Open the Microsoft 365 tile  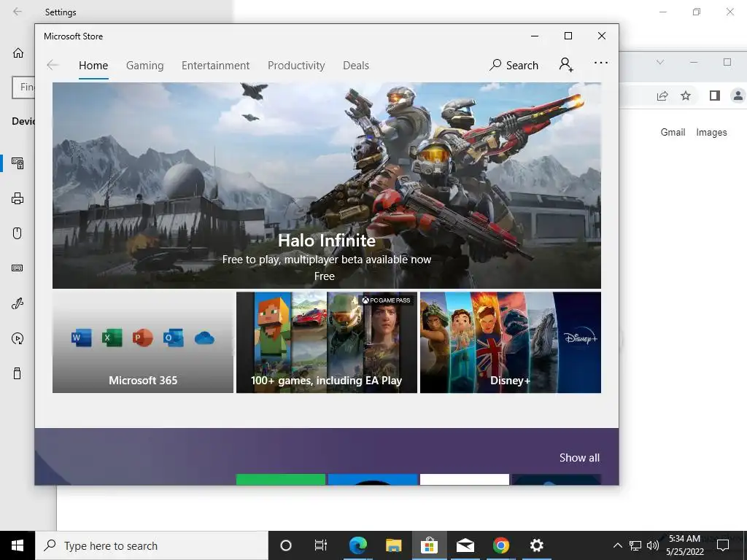pyautogui.click(x=143, y=343)
